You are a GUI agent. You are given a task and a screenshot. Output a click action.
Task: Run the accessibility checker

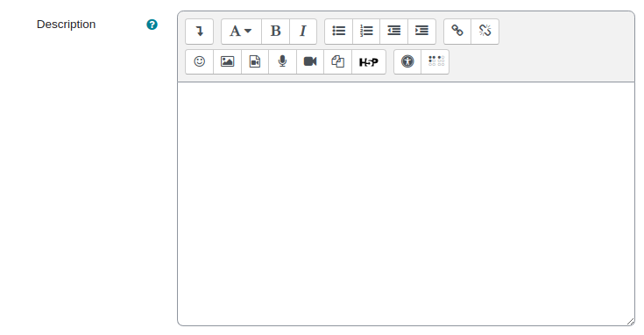point(407,61)
